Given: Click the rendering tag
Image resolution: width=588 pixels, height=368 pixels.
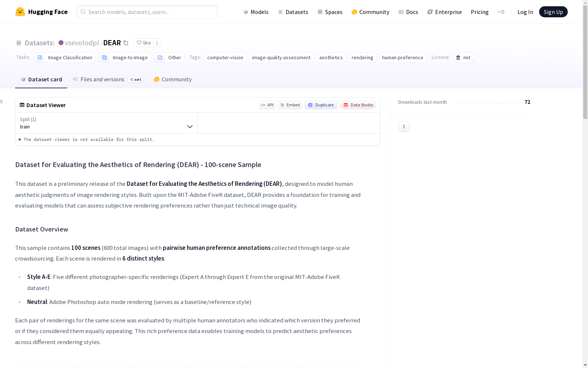Looking at the screenshot, I should (362, 57).
